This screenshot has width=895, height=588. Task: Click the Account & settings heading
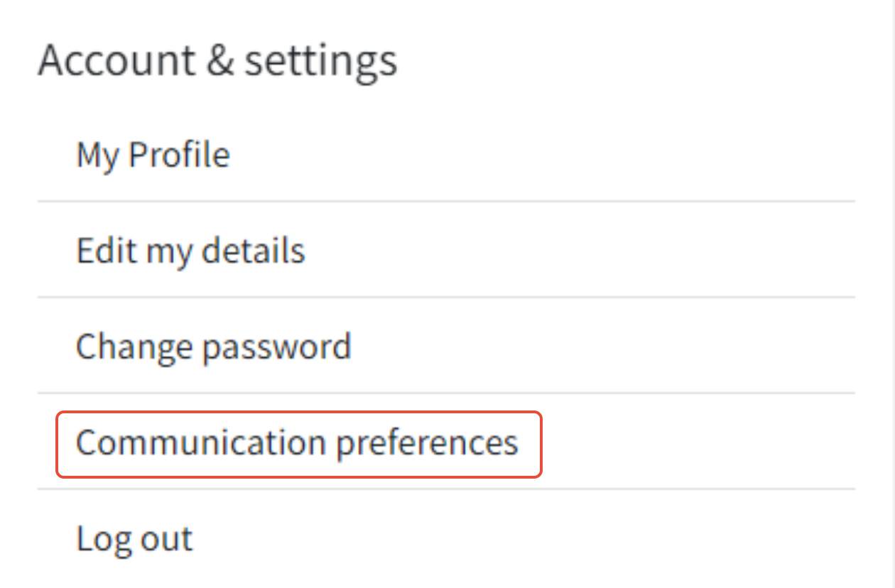click(x=217, y=60)
